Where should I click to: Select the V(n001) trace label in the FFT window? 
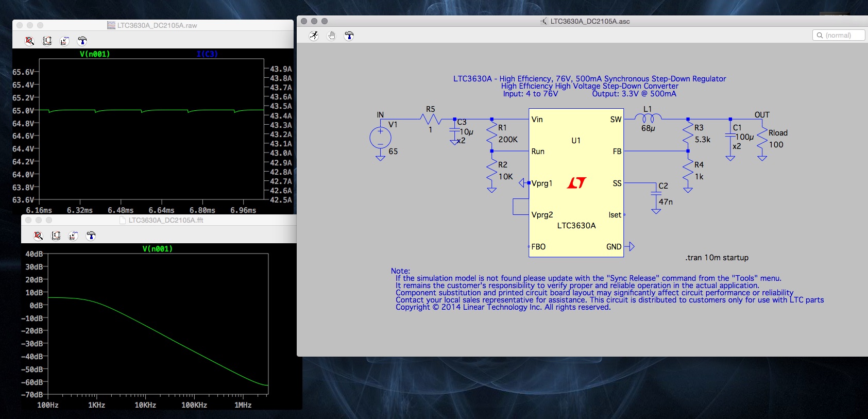coord(158,248)
